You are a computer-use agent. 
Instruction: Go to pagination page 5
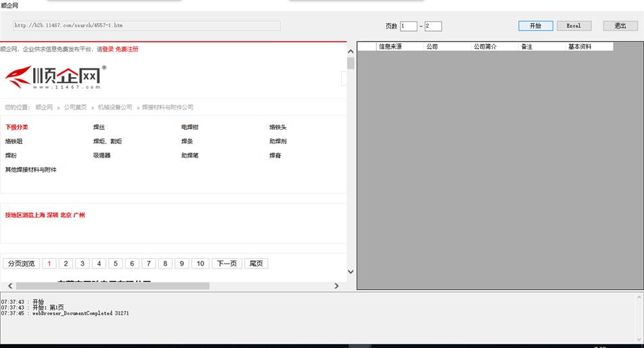(116, 264)
